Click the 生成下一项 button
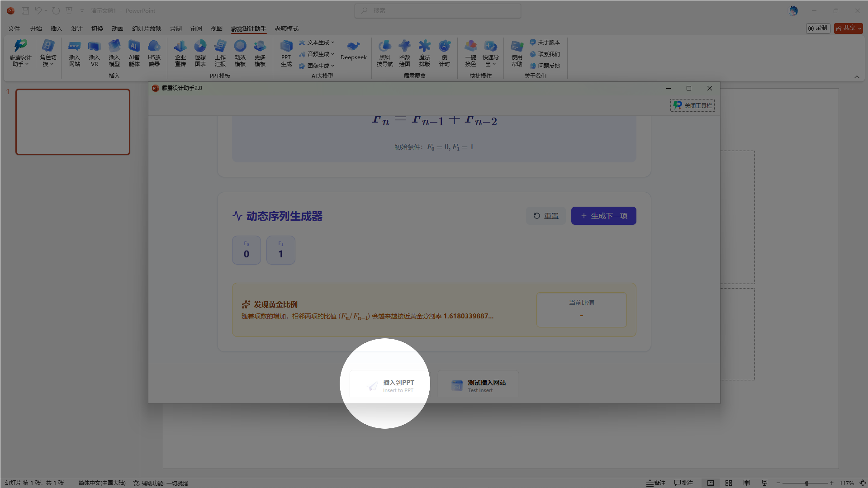 click(604, 216)
